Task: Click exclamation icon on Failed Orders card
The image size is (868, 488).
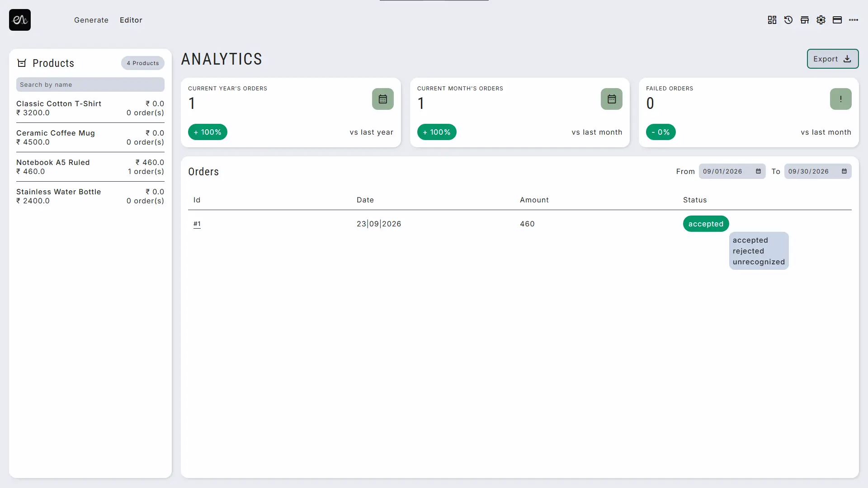Action: (x=841, y=99)
